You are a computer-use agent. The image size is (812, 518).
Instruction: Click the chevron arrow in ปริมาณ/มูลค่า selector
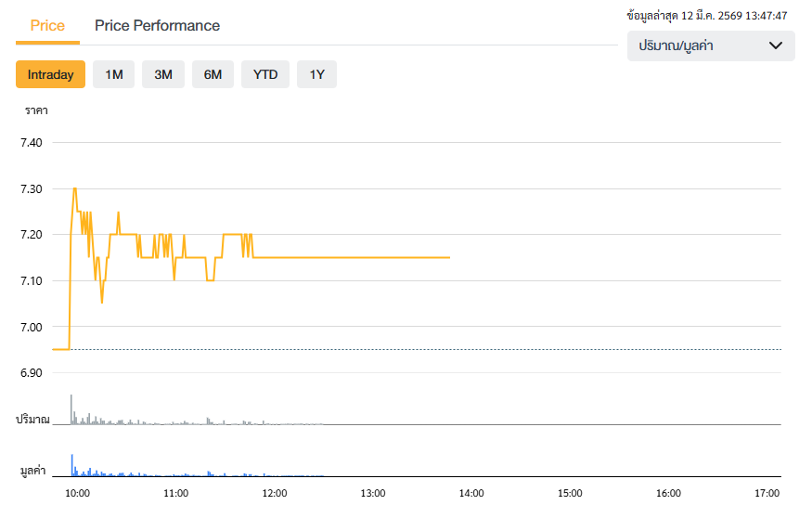click(776, 45)
